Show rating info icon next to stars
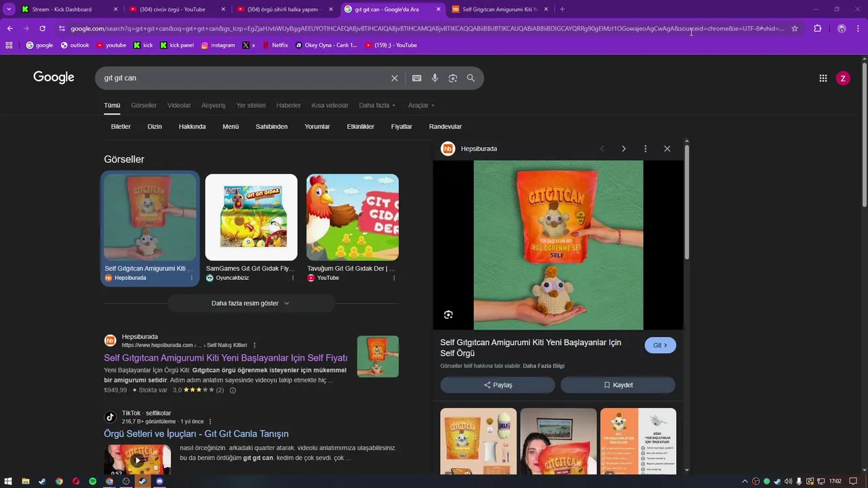 (x=233, y=390)
